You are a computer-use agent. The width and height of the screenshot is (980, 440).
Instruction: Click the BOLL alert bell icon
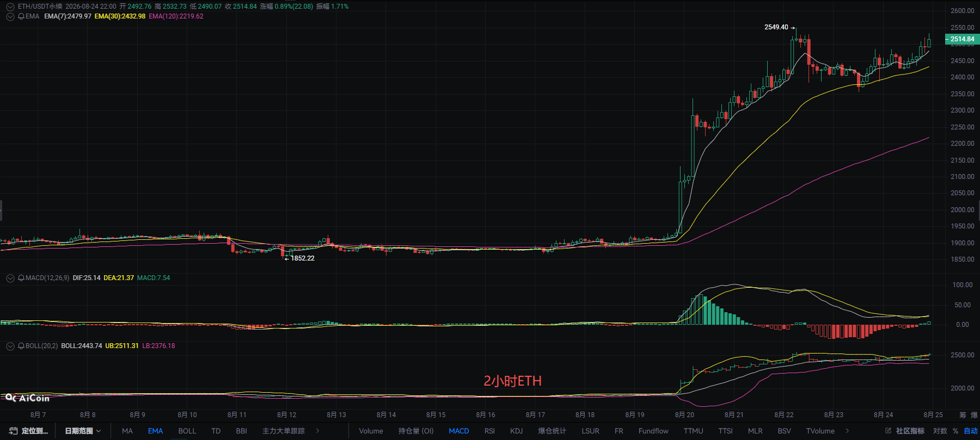coord(21,346)
